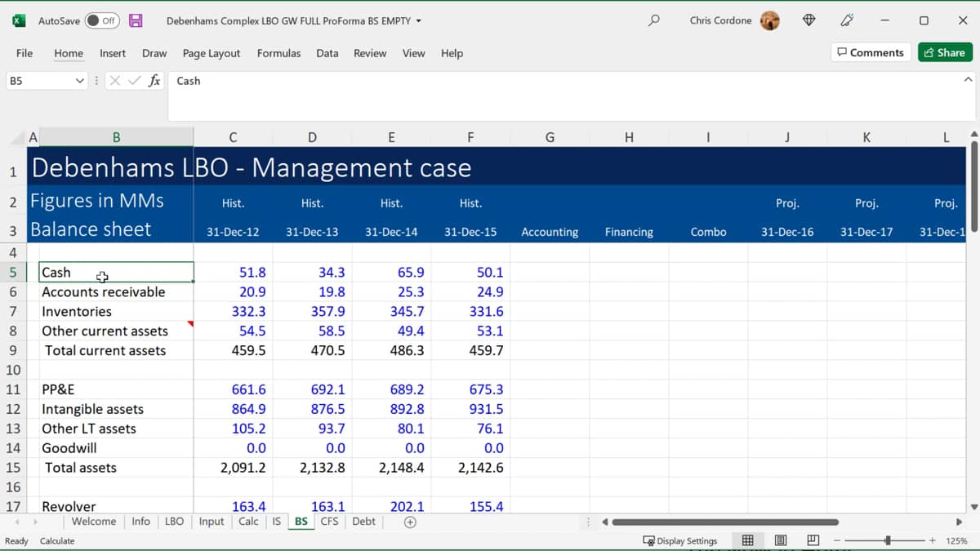Cancel the formula bar entry
980x551 pixels.
(115, 81)
